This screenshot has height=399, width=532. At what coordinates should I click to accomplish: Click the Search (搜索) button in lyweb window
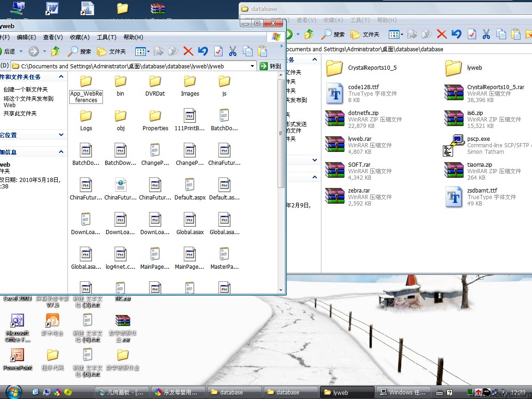coord(79,51)
